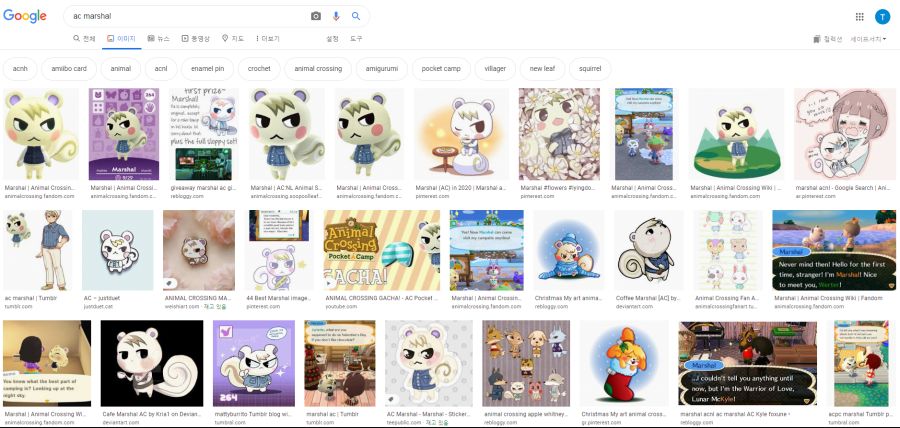Click the Google logo
Screen dimensions: 900x428
click(x=25, y=16)
